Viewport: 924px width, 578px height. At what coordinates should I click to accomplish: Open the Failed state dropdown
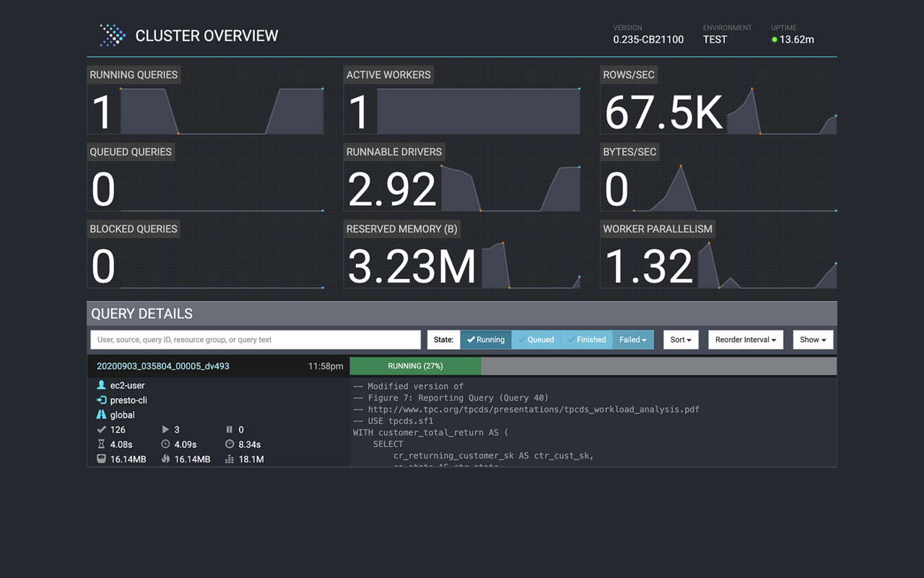pos(632,340)
